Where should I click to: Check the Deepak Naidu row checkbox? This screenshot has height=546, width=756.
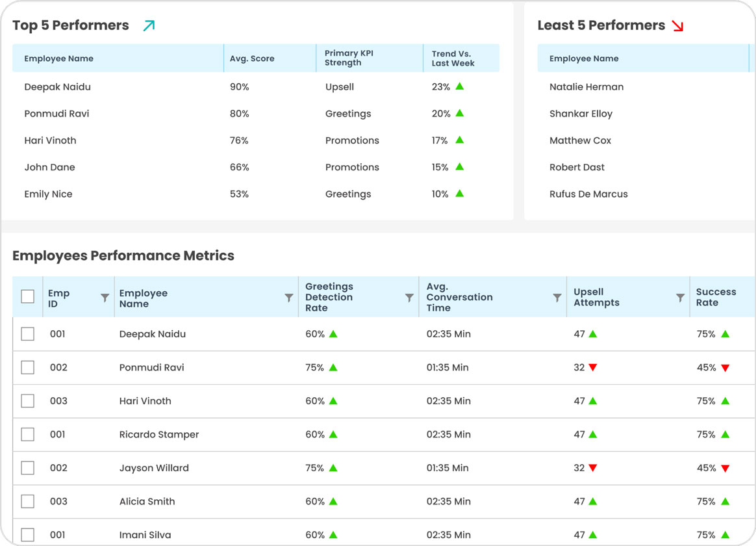coord(27,333)
